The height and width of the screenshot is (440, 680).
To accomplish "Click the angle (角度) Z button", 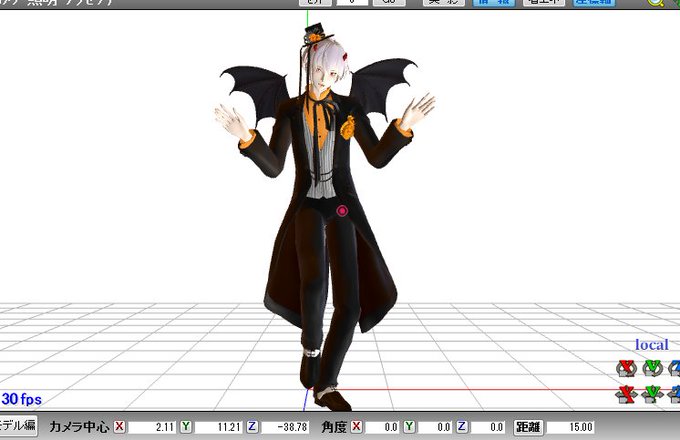I will pos(462,427).
